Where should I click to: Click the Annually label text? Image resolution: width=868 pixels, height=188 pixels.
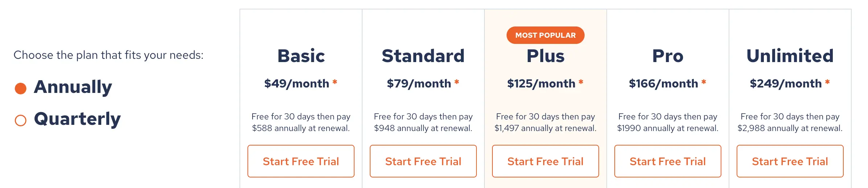tap(73, 87)
